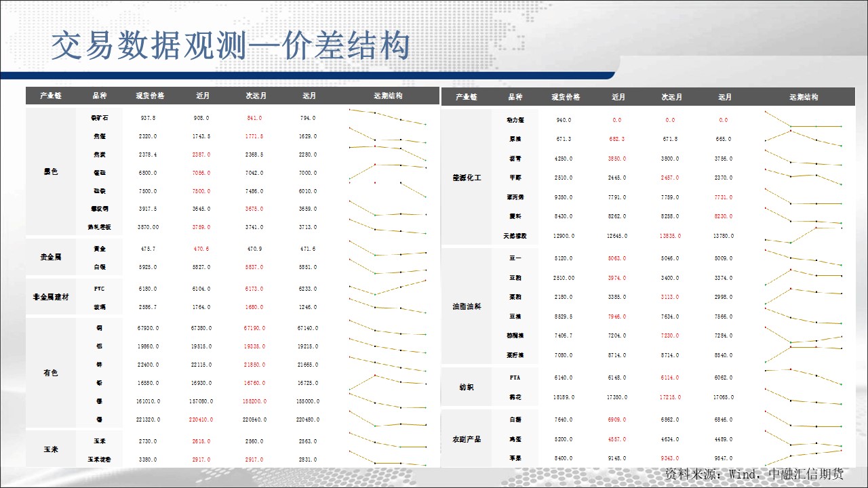Select the 纺织 category cell
Viewport: 868px width, 488px height.
tap(467, 387)
